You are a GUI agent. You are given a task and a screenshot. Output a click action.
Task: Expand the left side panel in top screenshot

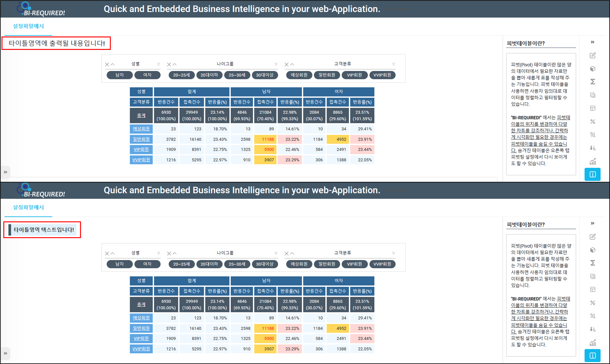(5, 172)
